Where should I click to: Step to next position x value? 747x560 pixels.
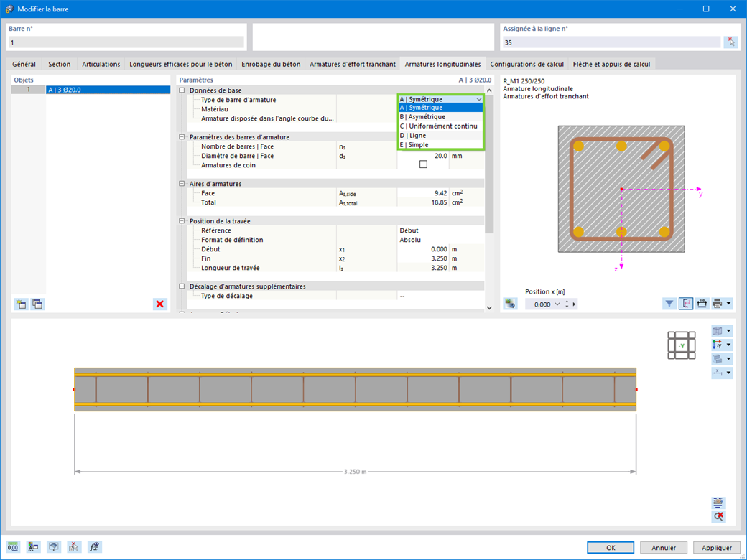575,304
